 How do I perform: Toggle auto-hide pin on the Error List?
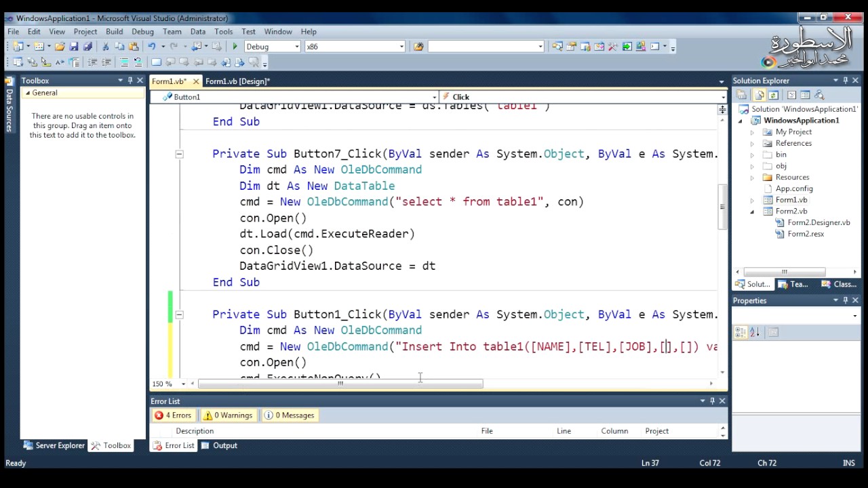[x=712, y=401]
